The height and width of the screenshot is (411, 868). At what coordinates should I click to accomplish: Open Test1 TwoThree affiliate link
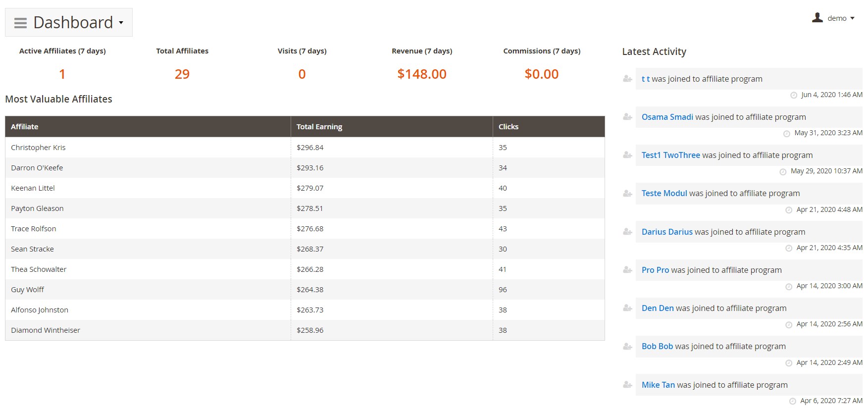coord(670,155)
